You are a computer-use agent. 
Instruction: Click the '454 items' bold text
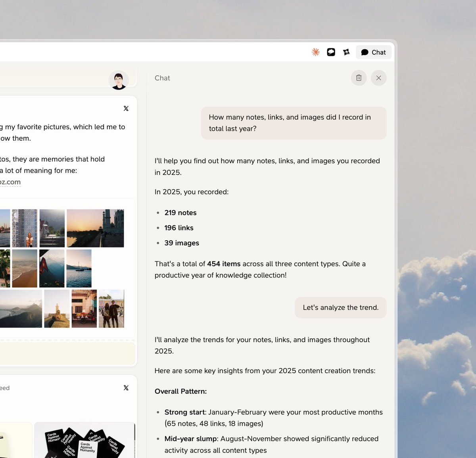pos(224,264)
